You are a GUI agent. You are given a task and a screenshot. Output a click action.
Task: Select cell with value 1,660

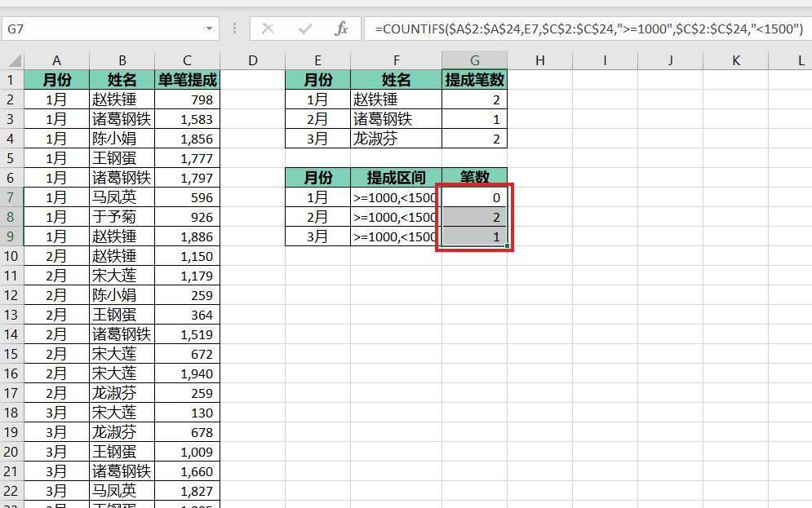pyautogui.click(x=188, y=471)
